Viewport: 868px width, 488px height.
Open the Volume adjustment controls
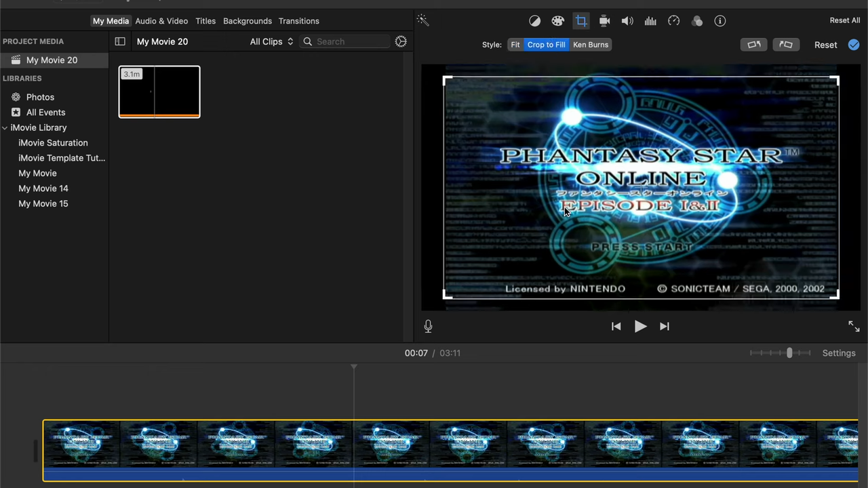pos(627,21)
